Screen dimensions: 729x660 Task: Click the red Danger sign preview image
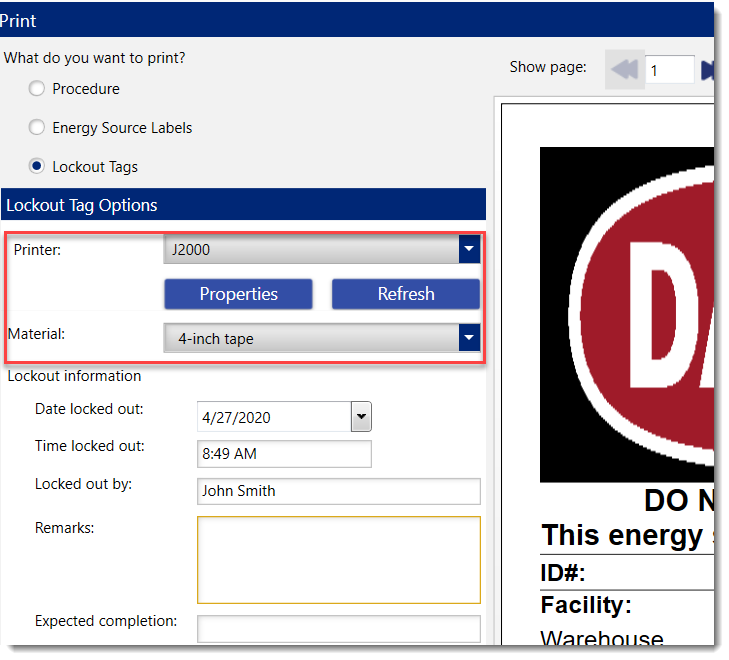coord(627,315)
